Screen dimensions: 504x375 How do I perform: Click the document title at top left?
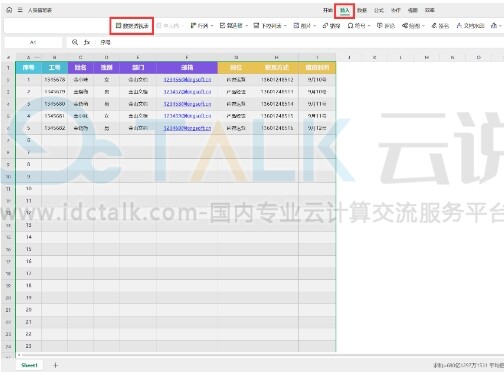[x=40, y=10]
